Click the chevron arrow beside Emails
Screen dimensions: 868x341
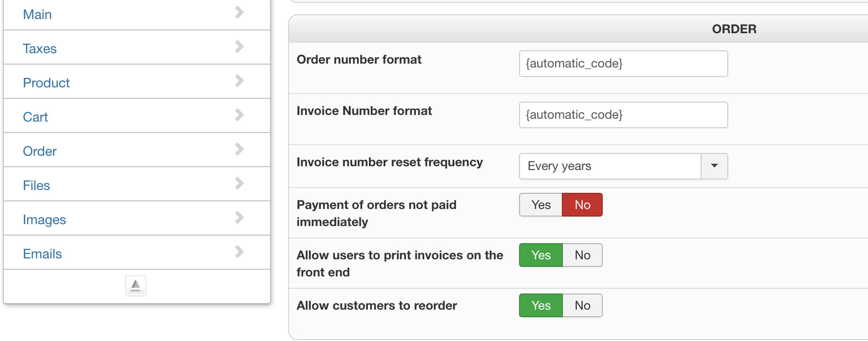239,252
